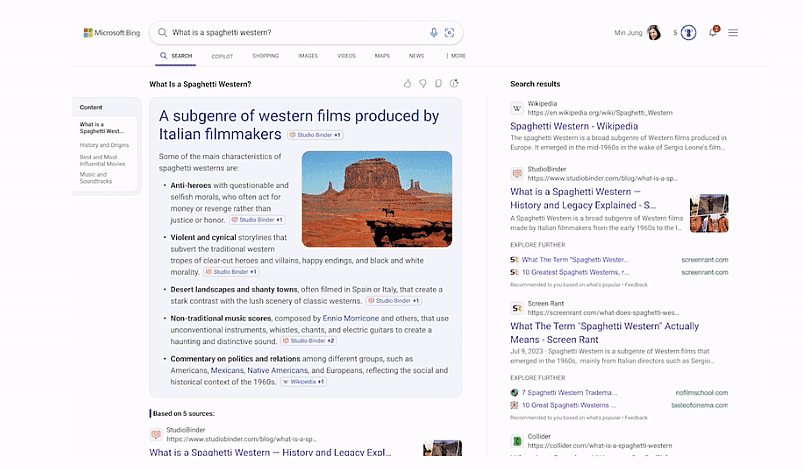This screenshot has height=470, width=803.
Task: Expand the Studio Binder +2 citation chip
Action: pyautogui.click(x=309, y=341)
